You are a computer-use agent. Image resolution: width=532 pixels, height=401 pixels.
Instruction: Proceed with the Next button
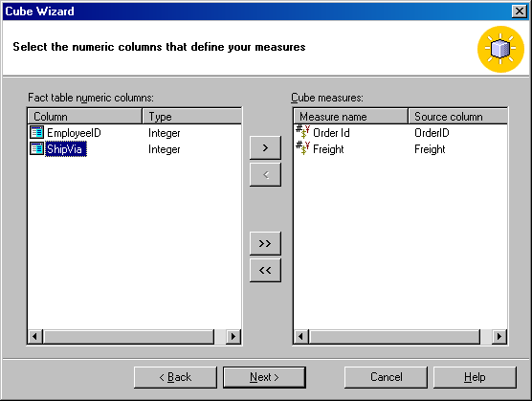[x=264, y=377]
